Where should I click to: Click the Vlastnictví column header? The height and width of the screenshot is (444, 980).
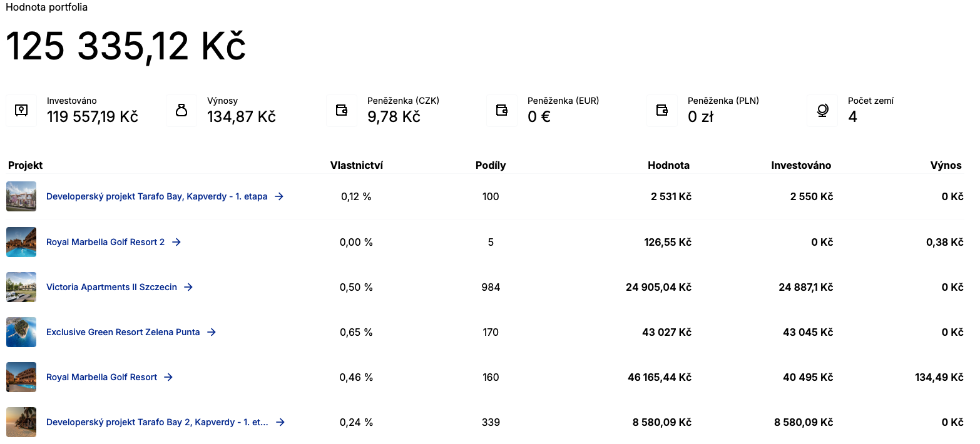pos(357,165)
